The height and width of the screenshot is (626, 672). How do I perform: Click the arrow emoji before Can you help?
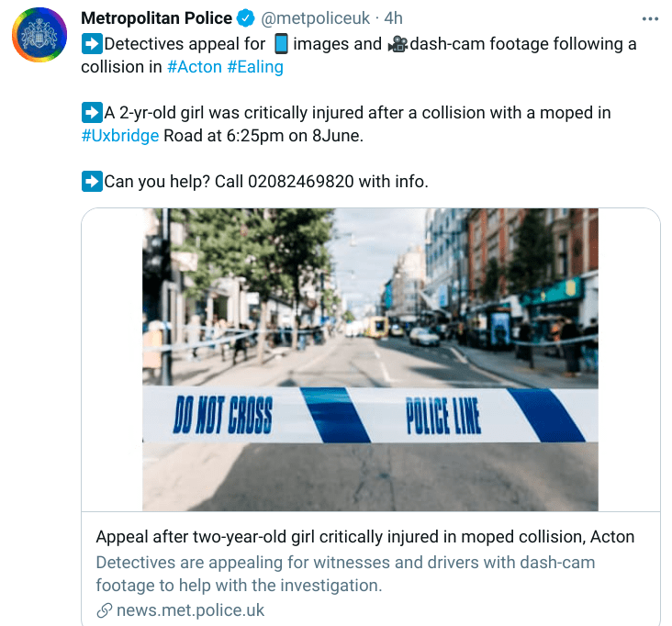92,181
